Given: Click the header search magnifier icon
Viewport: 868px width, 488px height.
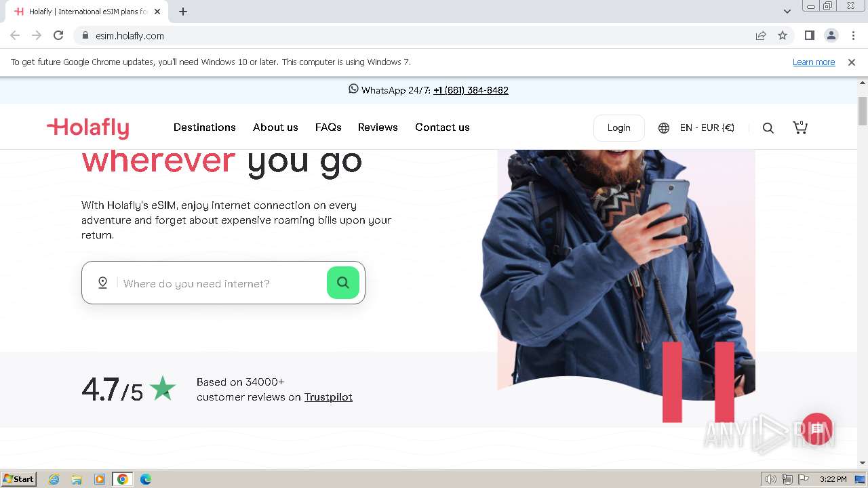Looking at the screenshot, I should (x=768, y=128).
